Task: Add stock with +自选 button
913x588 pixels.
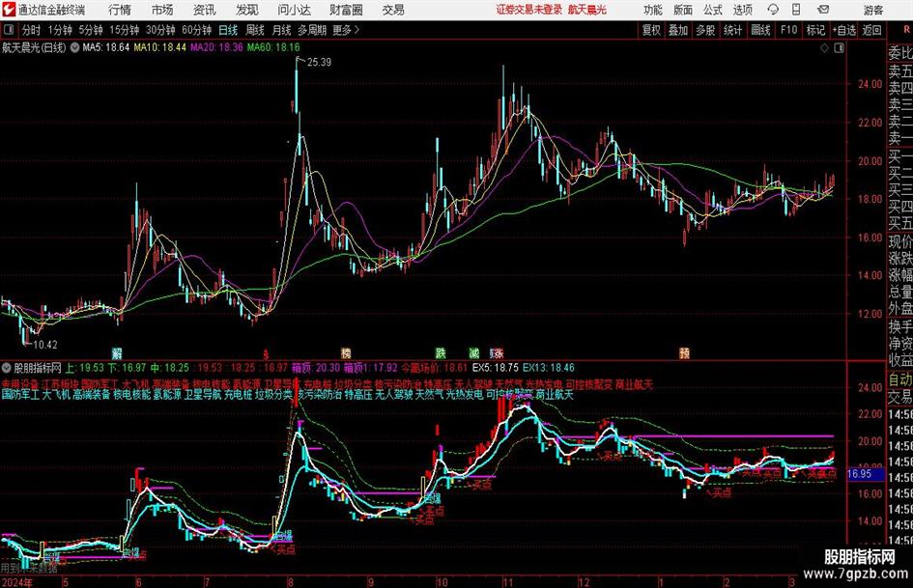Action: [x=843, y=30]
